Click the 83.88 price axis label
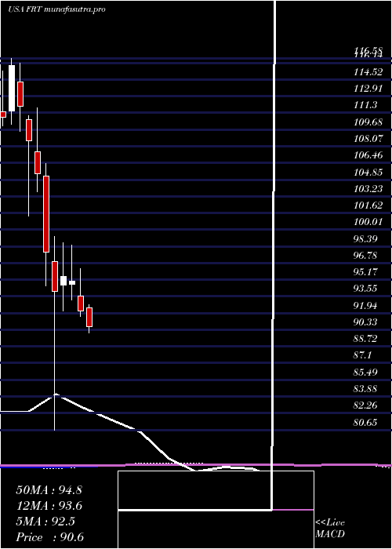This screenshot has width=392, height=549. point(365,389)
